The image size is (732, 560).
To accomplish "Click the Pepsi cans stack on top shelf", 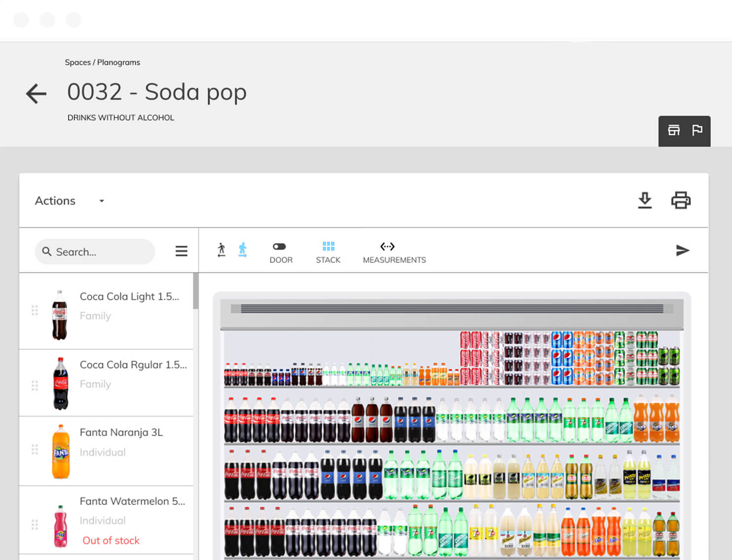I will [562, 358].
